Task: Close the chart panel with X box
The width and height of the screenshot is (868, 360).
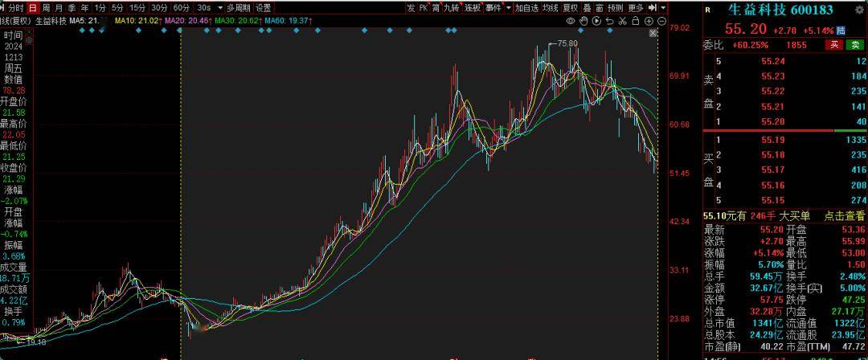Action: [653, 33]
